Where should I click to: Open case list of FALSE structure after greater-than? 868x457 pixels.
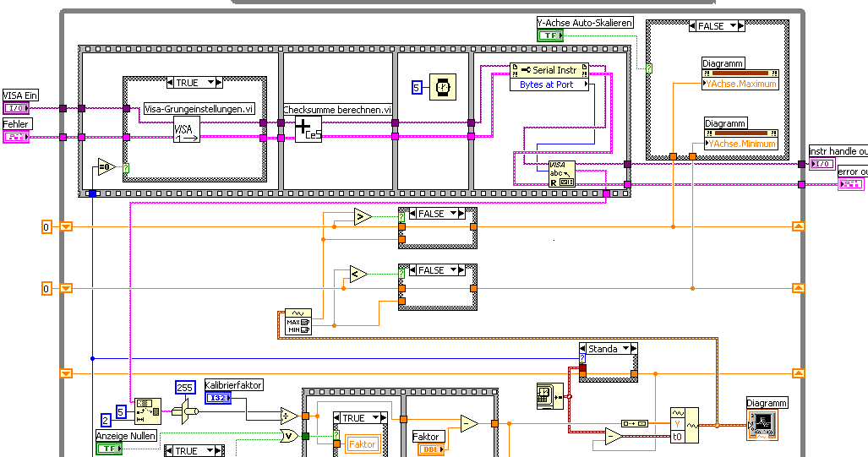click(x=453, y=214)
